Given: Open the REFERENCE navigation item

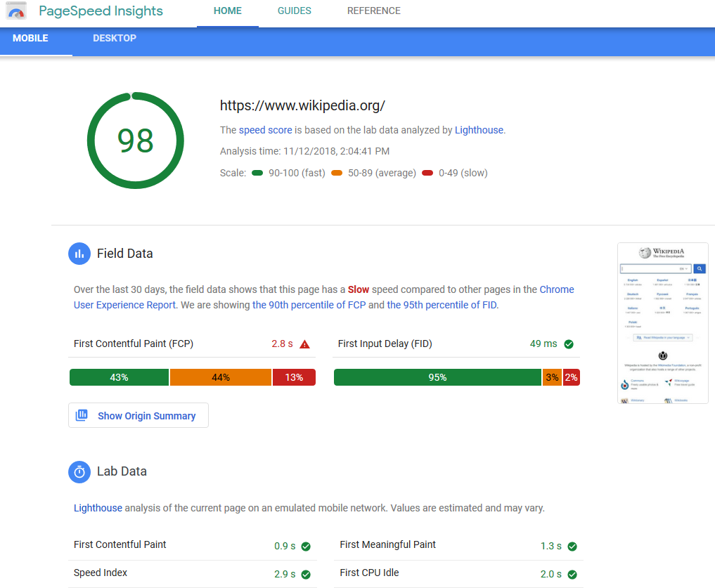Looking at the screenshot, I should pyautogui.click(x=373, y=11).
